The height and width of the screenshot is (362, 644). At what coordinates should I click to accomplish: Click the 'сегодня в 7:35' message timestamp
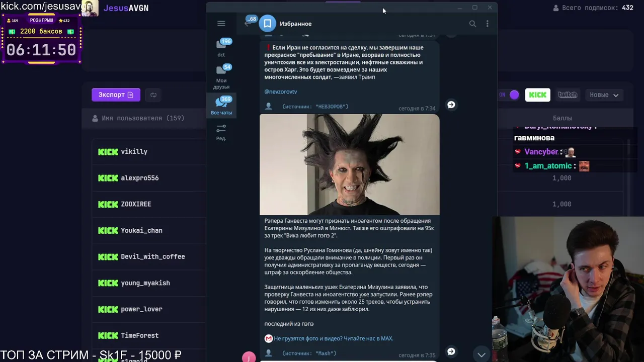coord(417,355)
